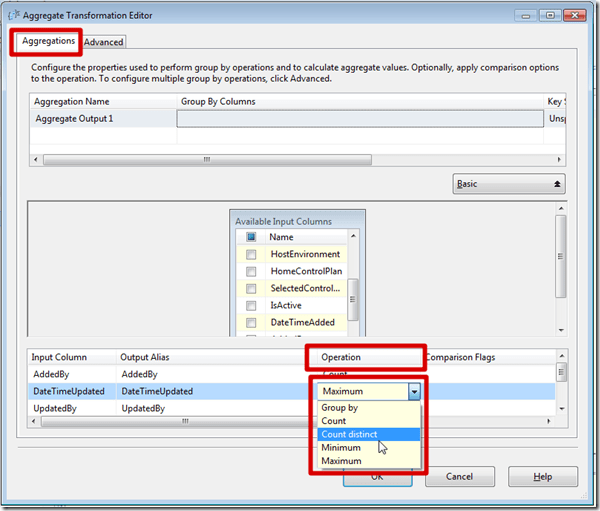The height and width of the screenshot is (511, 600).
Task: Select Count distinct in the dropdown
Action: tap(349, 434)
